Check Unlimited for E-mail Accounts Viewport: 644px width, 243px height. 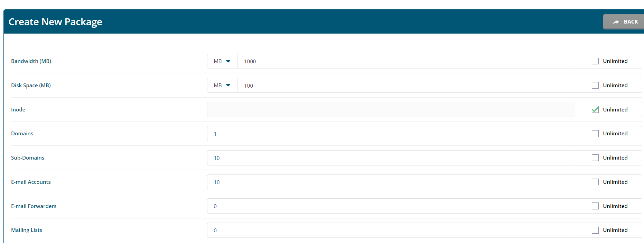[x=595, y=182]
